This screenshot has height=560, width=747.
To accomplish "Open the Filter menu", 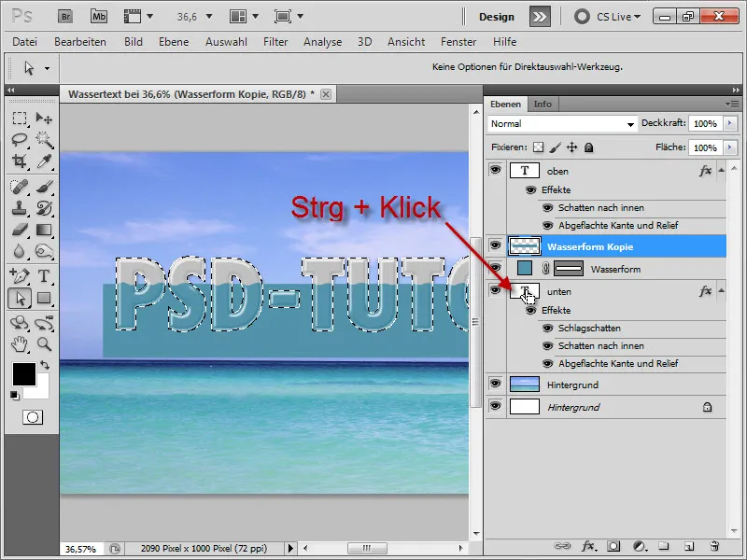I will click(275, 42).
